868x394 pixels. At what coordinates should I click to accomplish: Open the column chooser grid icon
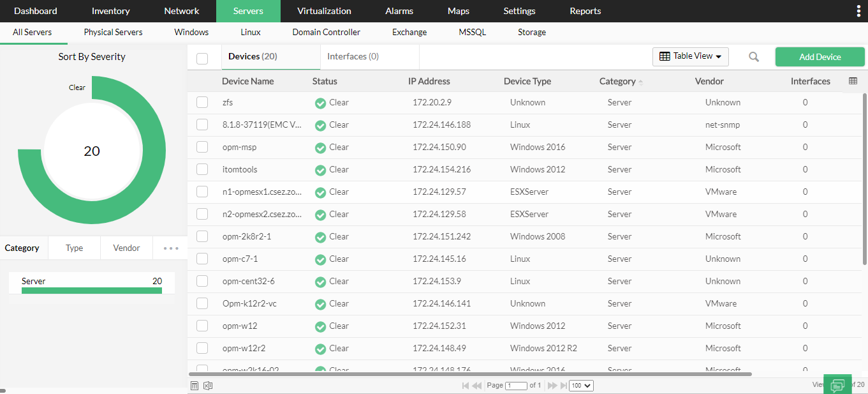[x=853, y=81]
